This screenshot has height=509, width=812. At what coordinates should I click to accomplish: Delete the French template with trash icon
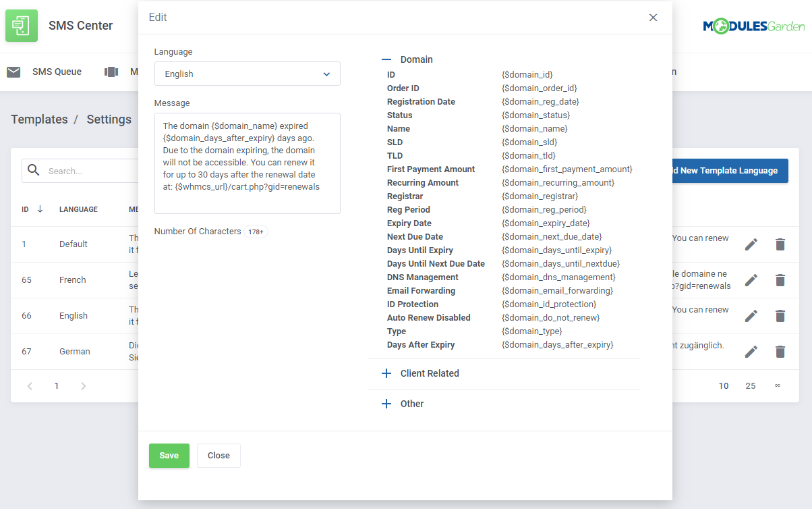[x=780, y=280]
